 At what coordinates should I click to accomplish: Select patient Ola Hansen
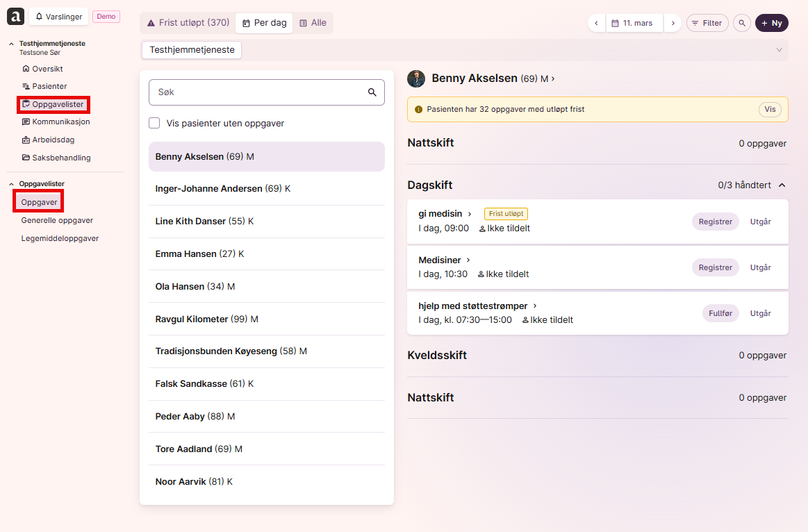point(266,286)
